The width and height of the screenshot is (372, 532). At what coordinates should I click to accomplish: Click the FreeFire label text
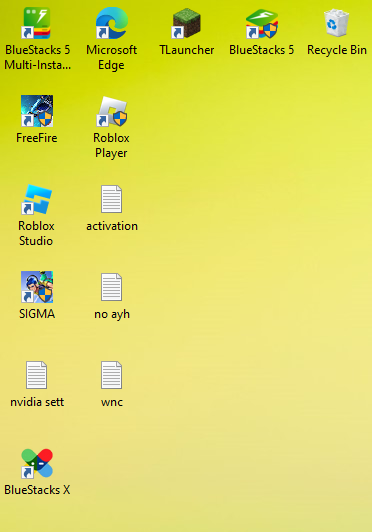coord(37,138)
